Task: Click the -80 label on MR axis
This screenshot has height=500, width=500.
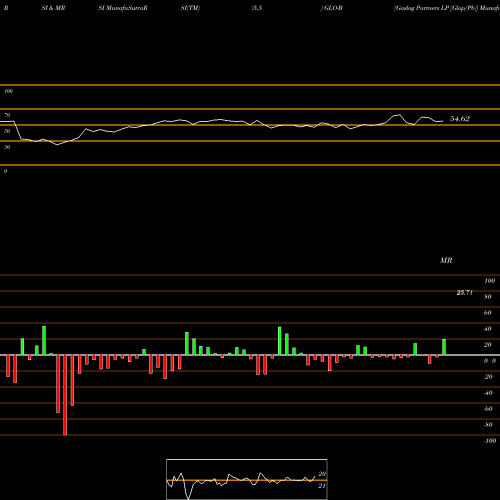Action: pos(488,425)
